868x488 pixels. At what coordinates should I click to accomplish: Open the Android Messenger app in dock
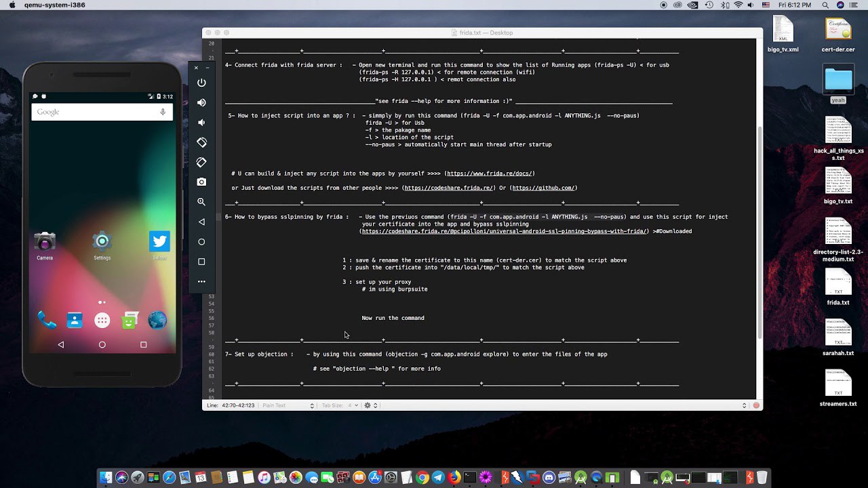click(x=130, y=321)
